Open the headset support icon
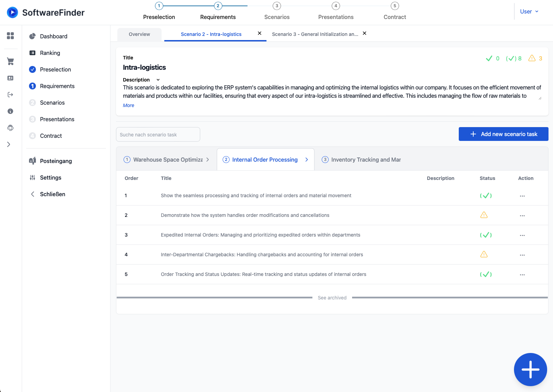Image resolution: width=553 pixels, height=392 pixels. 10,128
